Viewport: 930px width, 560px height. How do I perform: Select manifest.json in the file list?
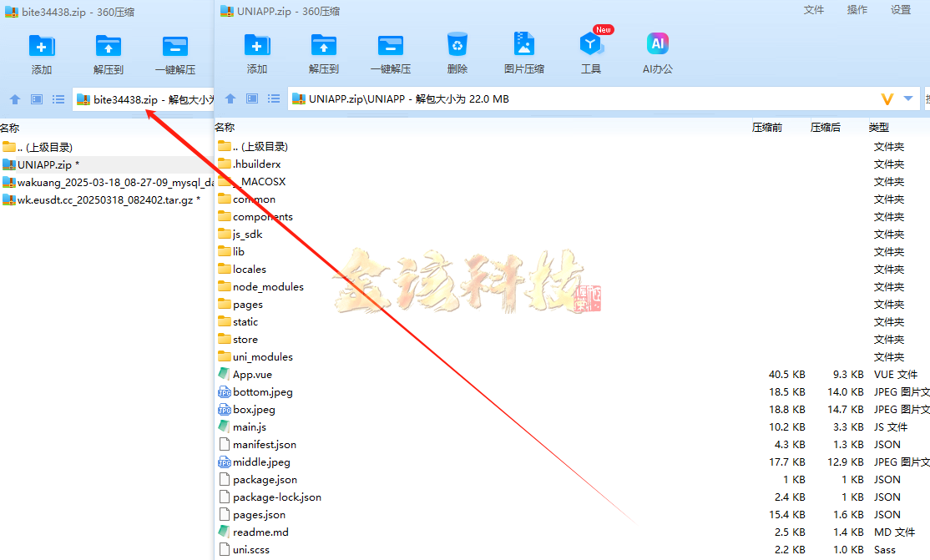pos(264,445)
